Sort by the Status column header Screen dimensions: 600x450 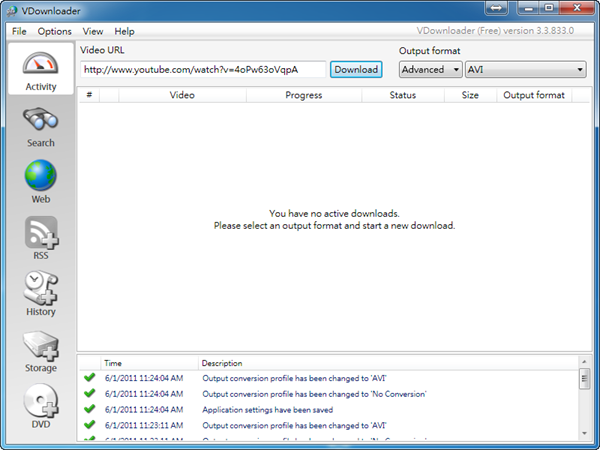pyautogui.click(x=403, y=95)
